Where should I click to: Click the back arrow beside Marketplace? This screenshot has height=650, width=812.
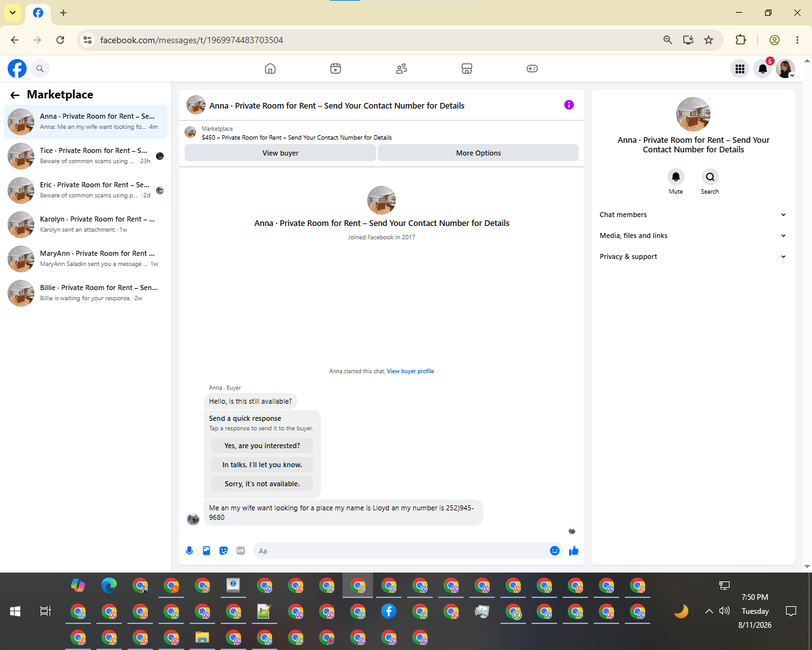tap(15, 95)
